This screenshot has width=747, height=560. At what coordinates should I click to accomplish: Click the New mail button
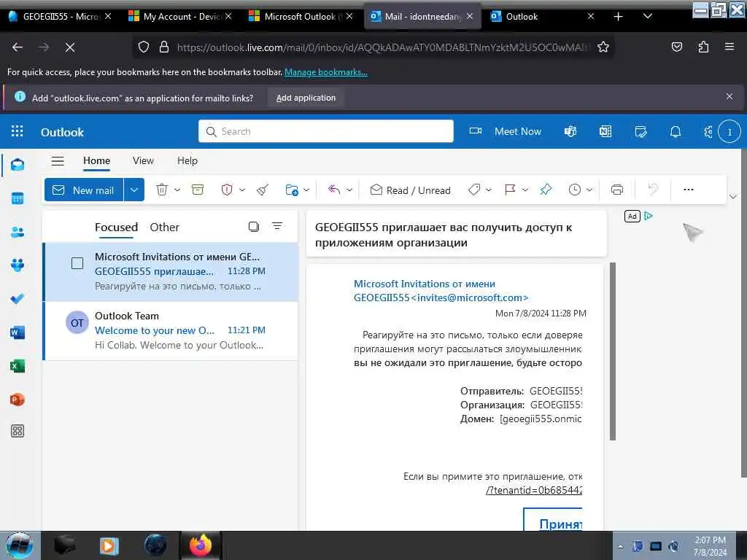tap(84, 190)
